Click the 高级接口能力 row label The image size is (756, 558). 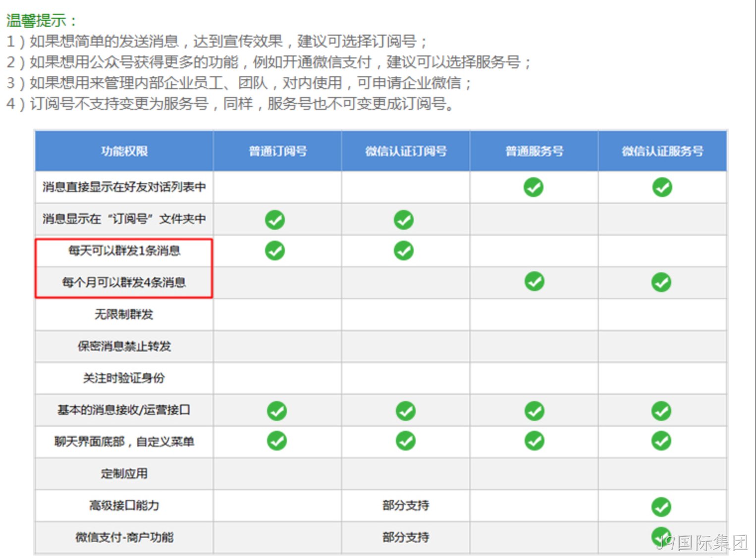pos(124,506)
